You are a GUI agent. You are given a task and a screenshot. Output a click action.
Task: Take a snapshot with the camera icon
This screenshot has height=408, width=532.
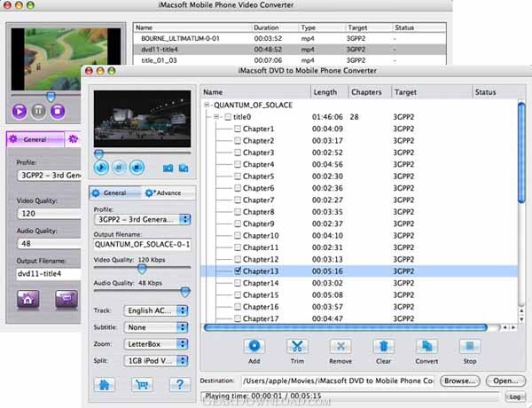(x=168, y=168)
